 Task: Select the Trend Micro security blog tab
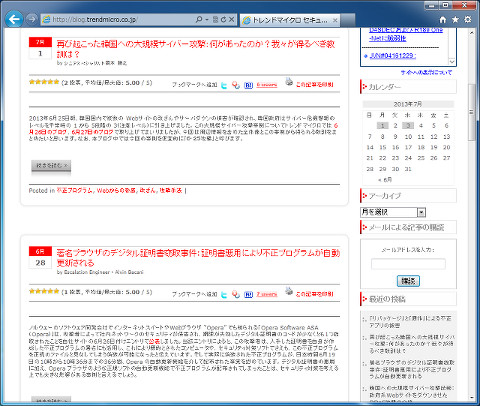click(289, 20)
